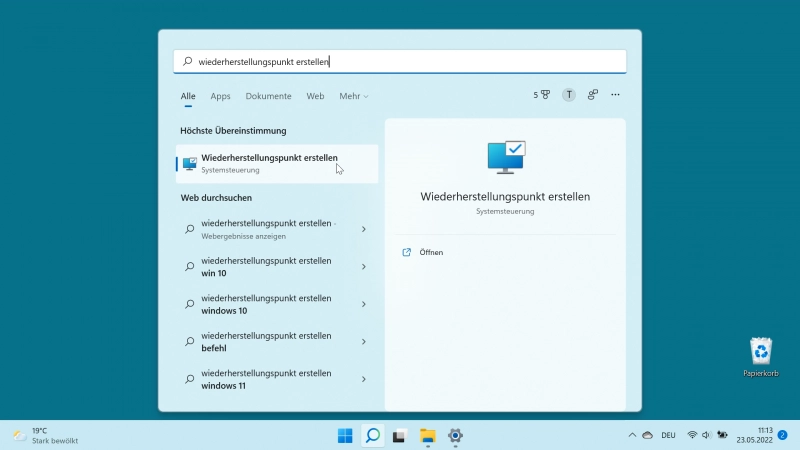
Task: Switch to the Dokumente filter tab
Action: 268,96
